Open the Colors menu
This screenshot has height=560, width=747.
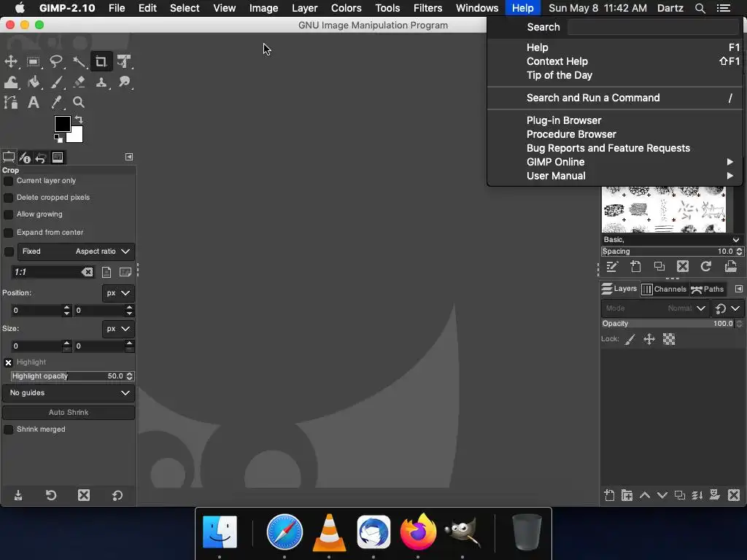click(x=347, y=8)
